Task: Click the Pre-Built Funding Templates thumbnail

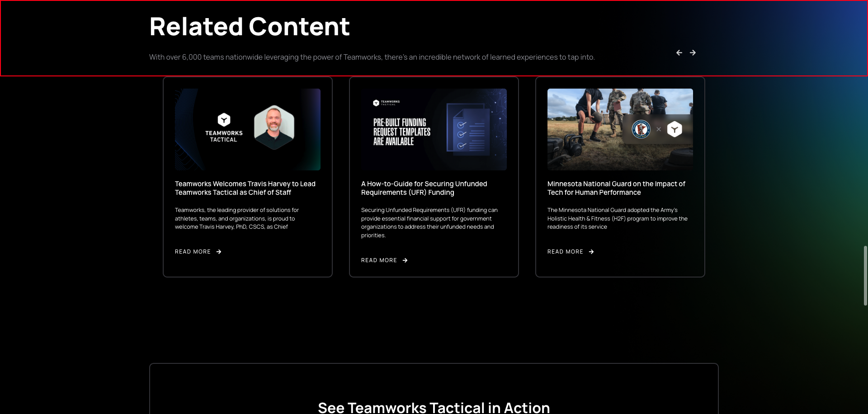Action: tap(434, 129)
